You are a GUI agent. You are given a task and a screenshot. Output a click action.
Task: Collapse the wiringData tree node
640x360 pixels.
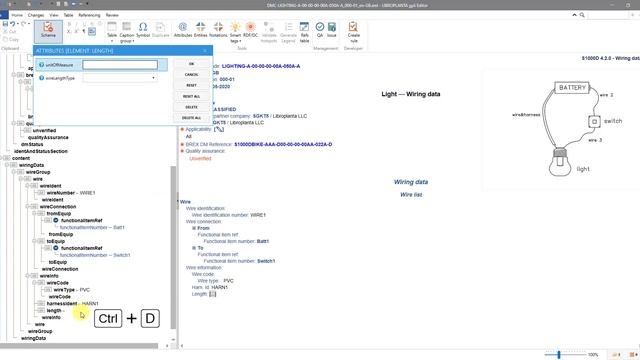[7, 165]
